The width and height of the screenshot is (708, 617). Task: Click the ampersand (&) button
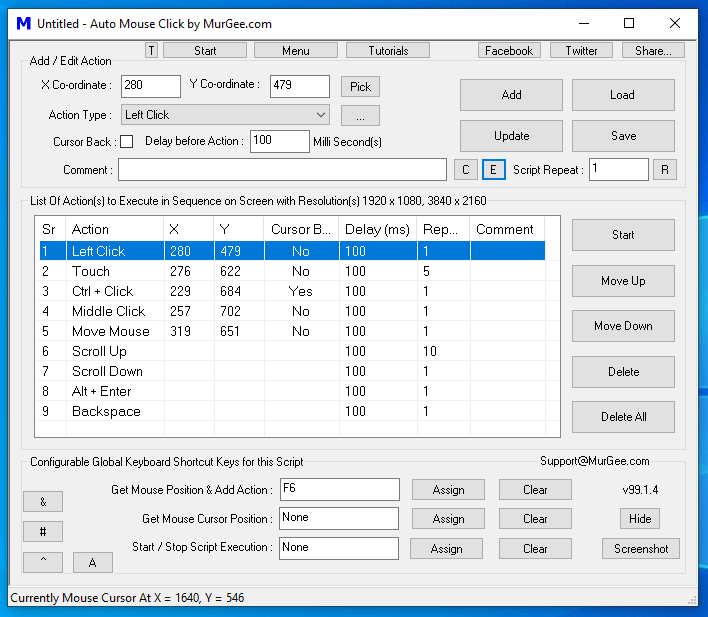pyautogui.click(x=43, y=501)
